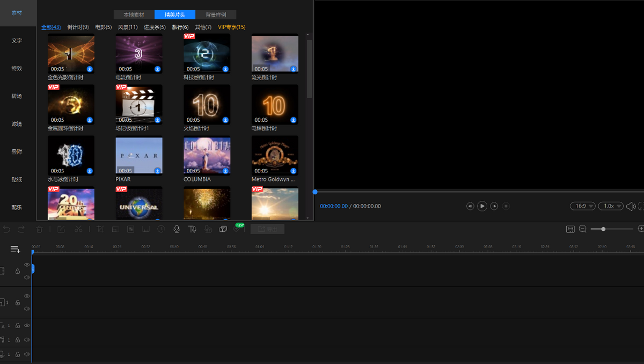Download the 金色光影倒计时 clip
This screenshot has width=644, height=364.
(90, 69)
